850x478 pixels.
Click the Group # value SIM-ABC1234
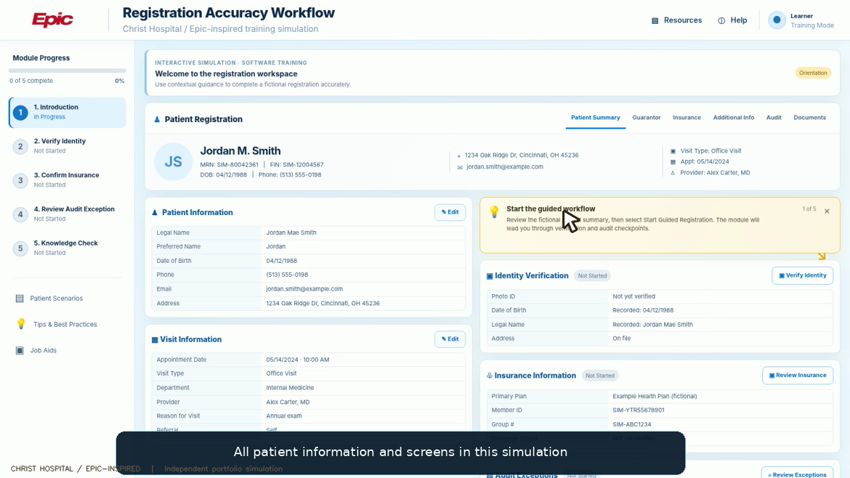point(632,424)
